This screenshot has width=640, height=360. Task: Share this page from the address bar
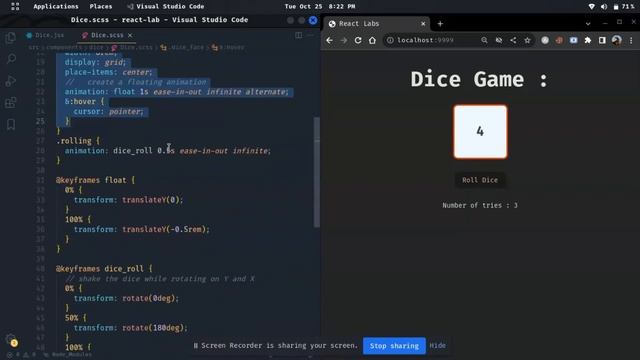(513, 40)
